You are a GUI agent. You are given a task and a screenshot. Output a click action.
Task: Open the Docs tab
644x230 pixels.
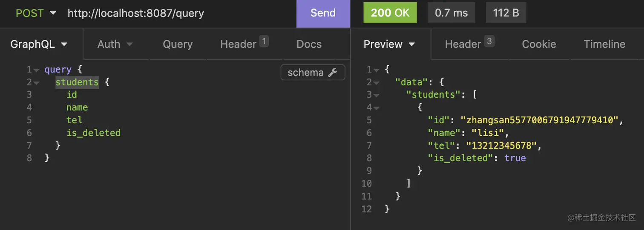(x=309, y=44)
